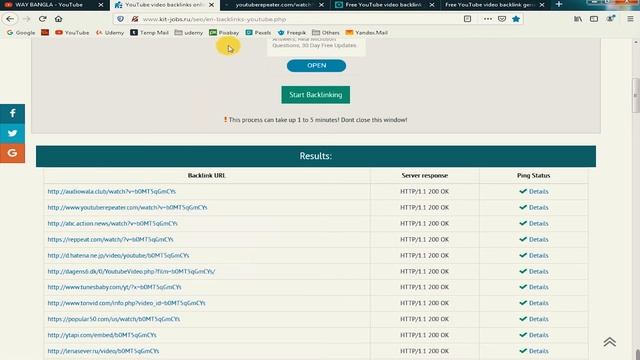Click the page vertical scrollbar thumb

[x=636, y=95]
